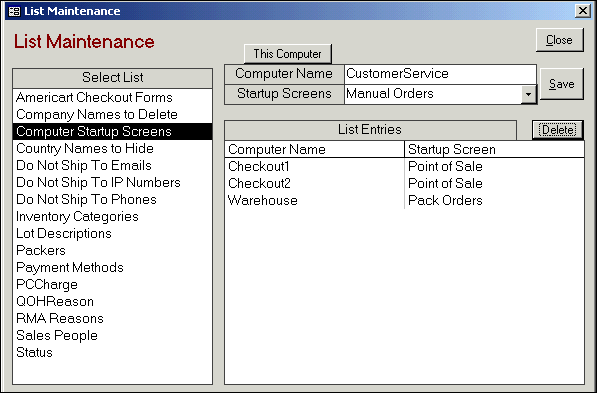Click into the Computer Name field
This screenshot has height=393, width=597.
pyautogui.click(x=441, y=74)
